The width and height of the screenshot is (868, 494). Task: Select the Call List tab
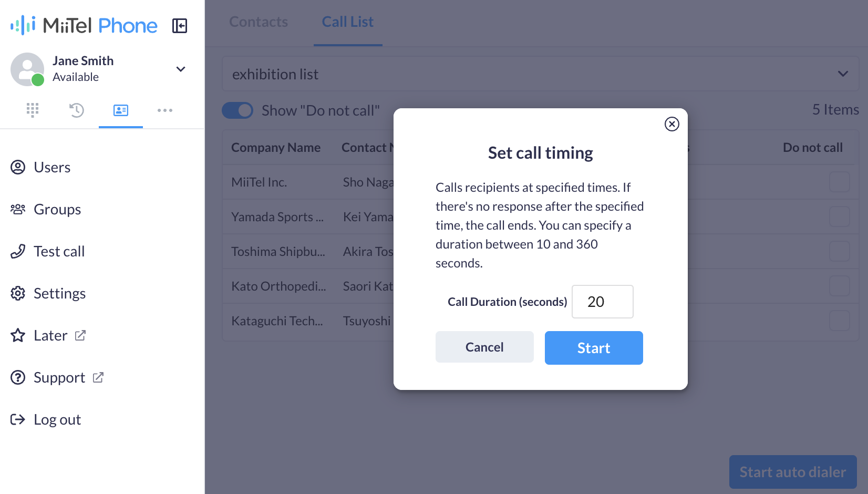[x=348, y=22]
